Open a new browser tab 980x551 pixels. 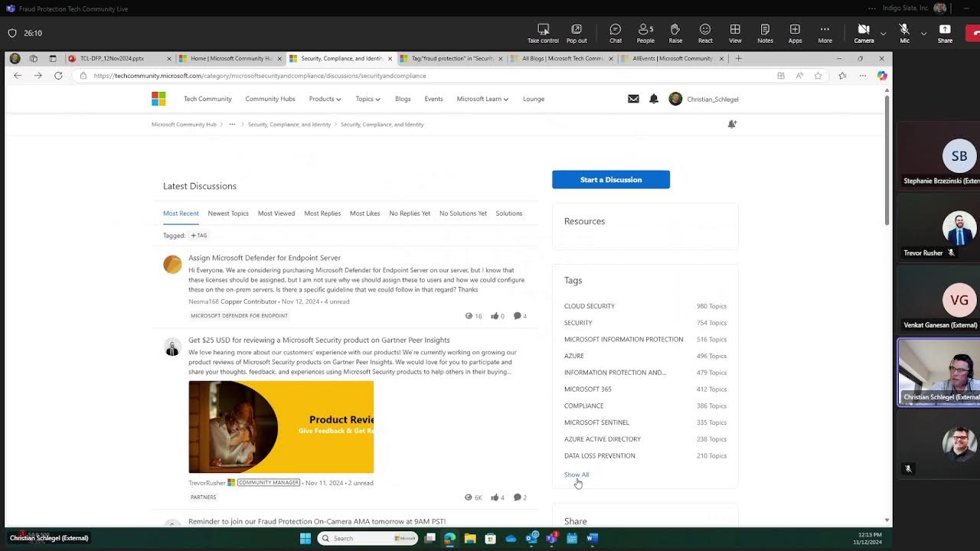[738, 58]
